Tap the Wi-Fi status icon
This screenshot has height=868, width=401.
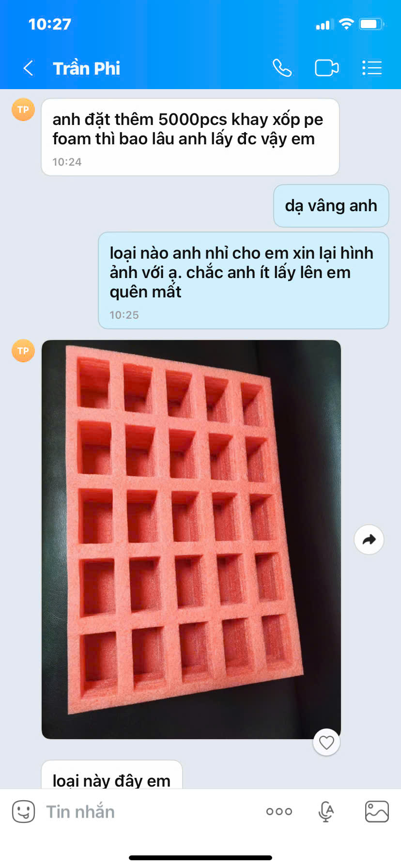click(346, 24)
